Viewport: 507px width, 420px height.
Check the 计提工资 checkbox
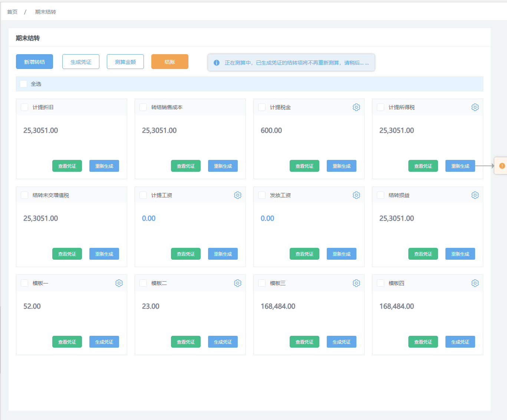click(143, 195)
